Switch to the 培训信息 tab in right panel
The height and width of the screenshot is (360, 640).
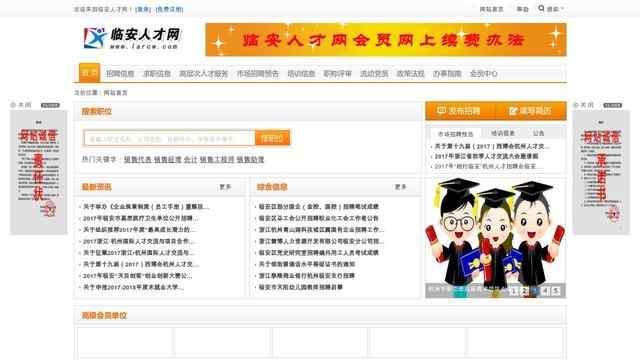503,133
